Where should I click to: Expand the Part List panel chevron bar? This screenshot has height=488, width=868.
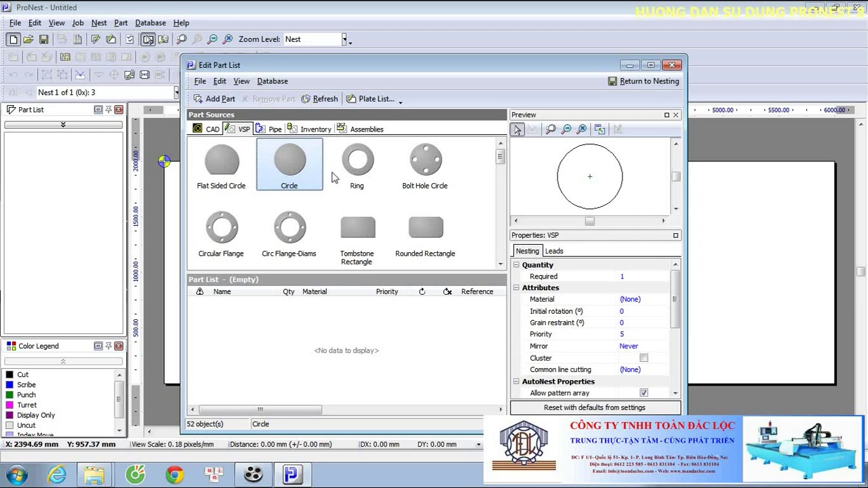tap(63, 125)
